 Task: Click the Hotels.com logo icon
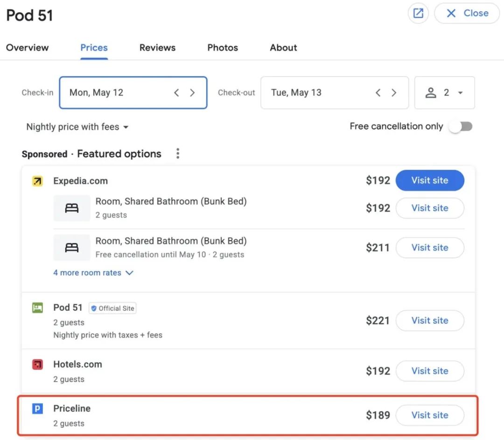[x=37, y=364]
